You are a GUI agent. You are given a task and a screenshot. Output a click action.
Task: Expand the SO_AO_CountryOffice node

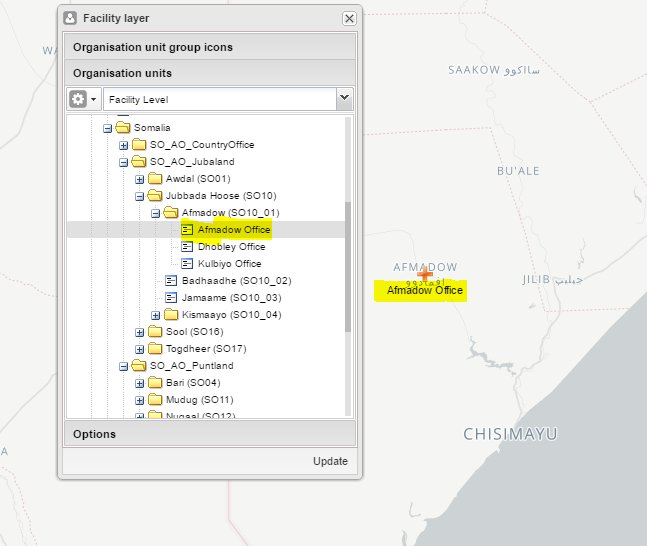click(124, 144)
